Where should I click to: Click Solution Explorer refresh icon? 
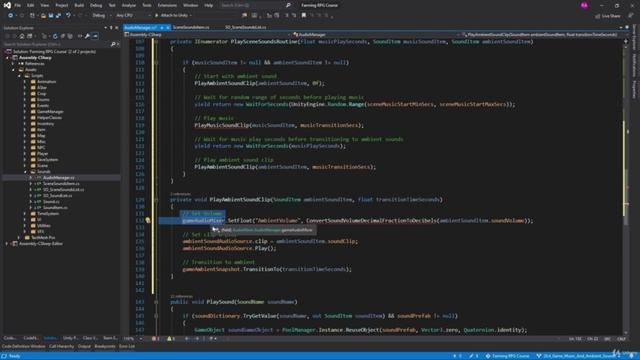coord(55,36)
